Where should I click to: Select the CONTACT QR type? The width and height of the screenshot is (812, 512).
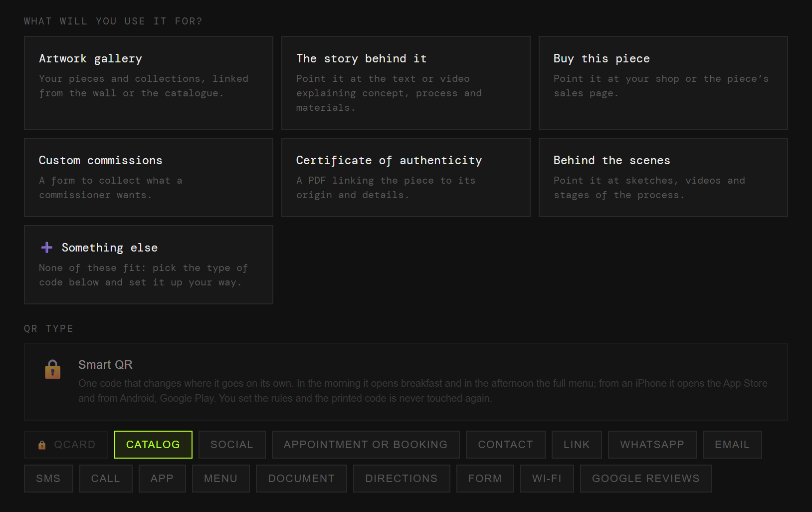tap(506, 445)
